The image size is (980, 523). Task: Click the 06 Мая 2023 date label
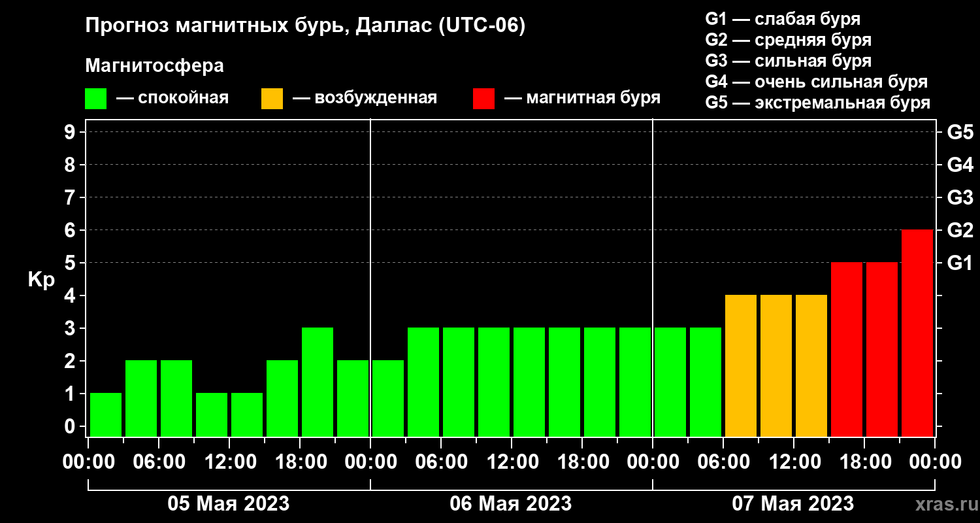511,504
